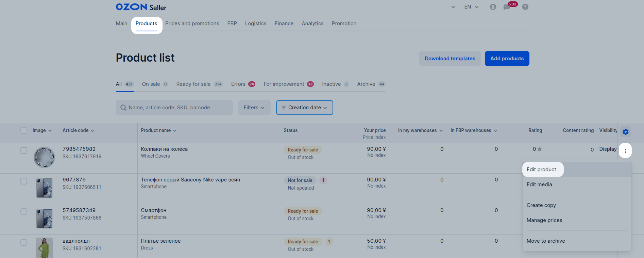This screenshot has height=258, width=644.
Task: Open table column settings gear
Action: 625,132
